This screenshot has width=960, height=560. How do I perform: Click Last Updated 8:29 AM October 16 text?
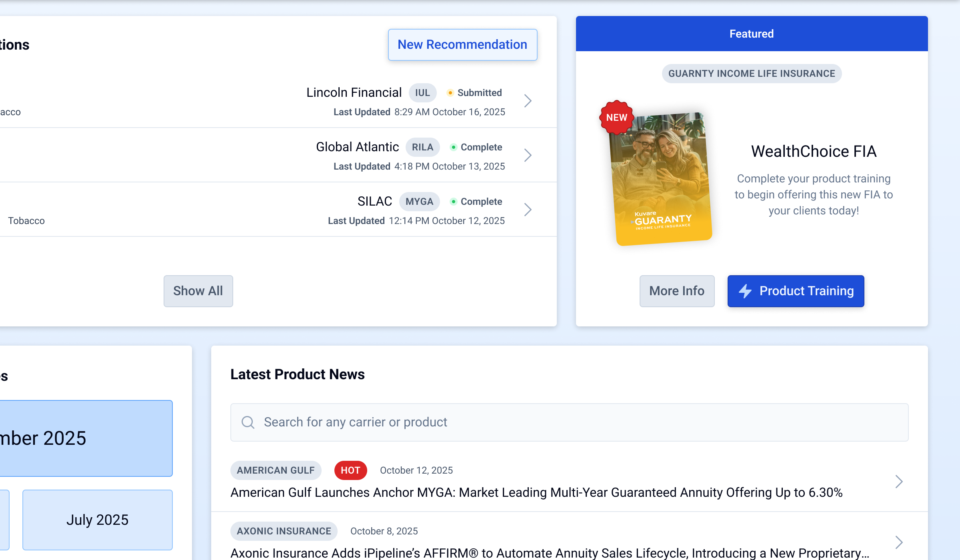419,112
